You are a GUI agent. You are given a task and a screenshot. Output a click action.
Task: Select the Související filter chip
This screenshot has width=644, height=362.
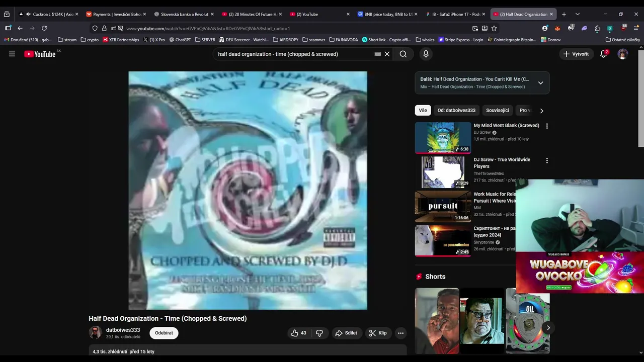tap(498, 110)
